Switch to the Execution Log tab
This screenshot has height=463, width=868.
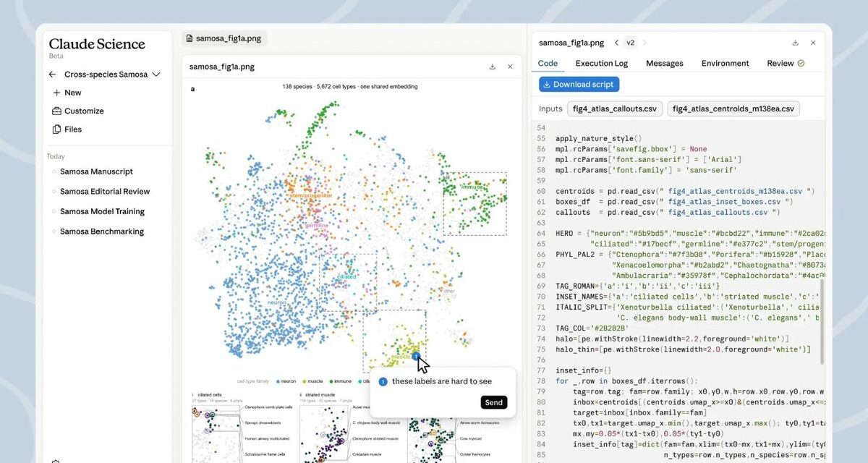(x=601, y=64)
